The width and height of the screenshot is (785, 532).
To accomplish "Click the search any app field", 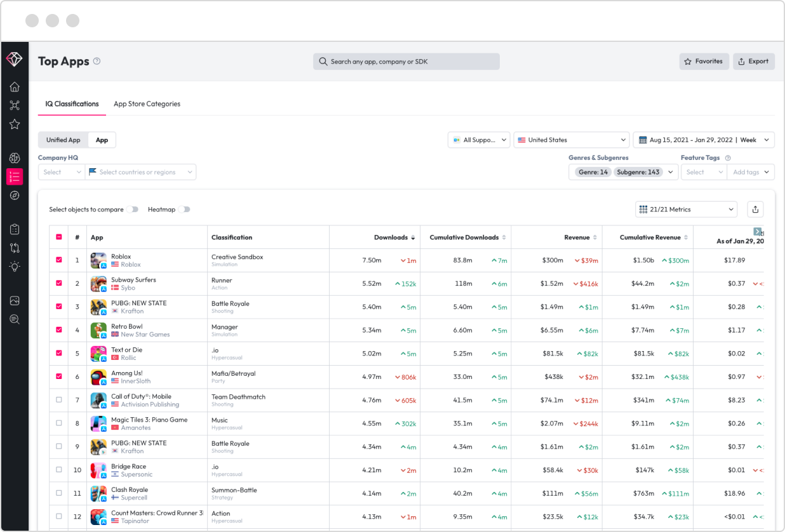I will pos(406,62).
